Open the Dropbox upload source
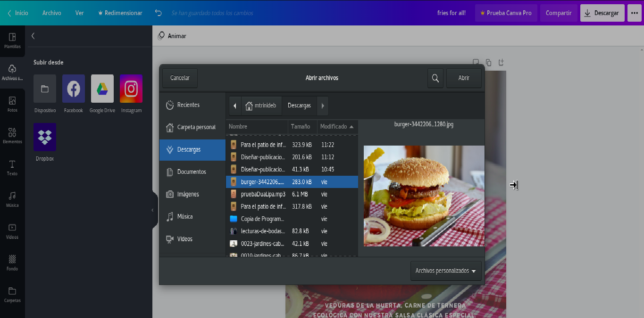This screenshot has height=318, width=644. click(x=45, y=137)
